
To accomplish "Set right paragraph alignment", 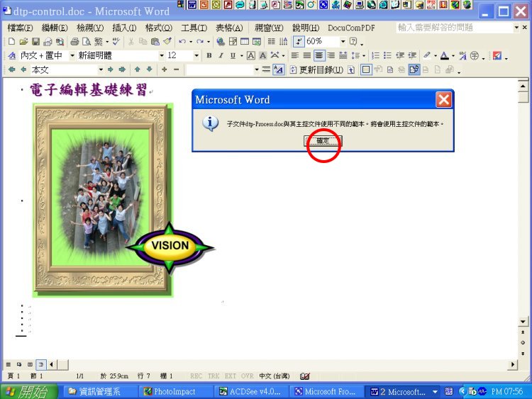I will [331, 55].
